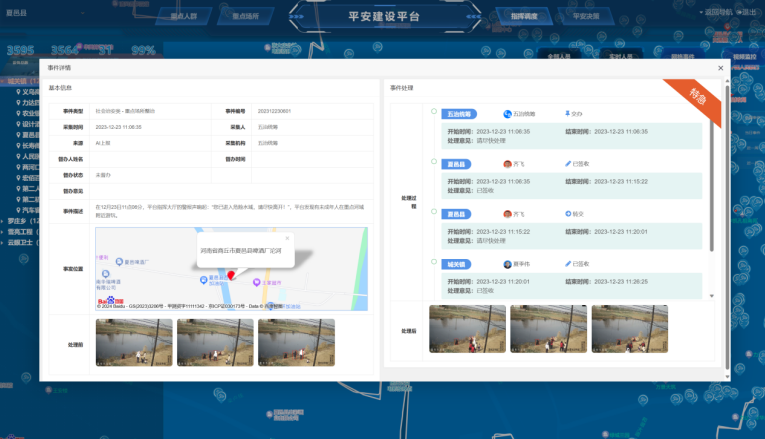This screenshot has width=765, height=439.
Task: Click the 特急 urgent corner ribbon
Action: 698,97
